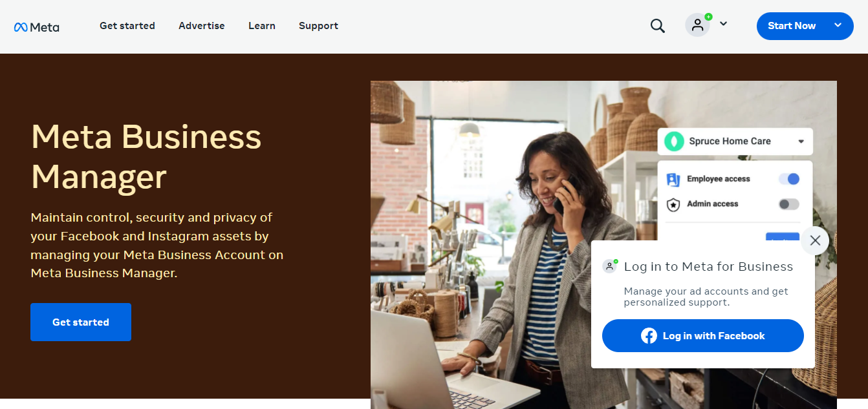This screenshot has height=409, width=868.
Task: Enable the Admin access switch
Action: [x=789, y=204]
